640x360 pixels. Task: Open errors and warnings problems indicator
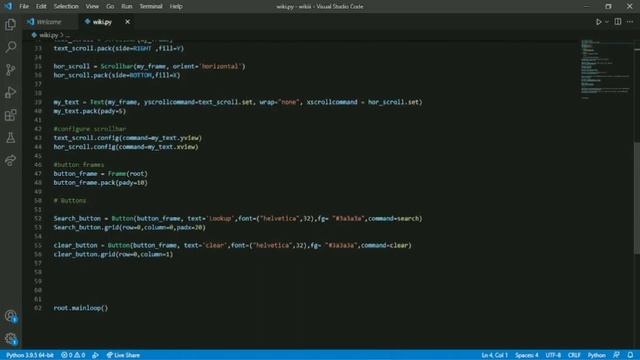click(73, 355)
